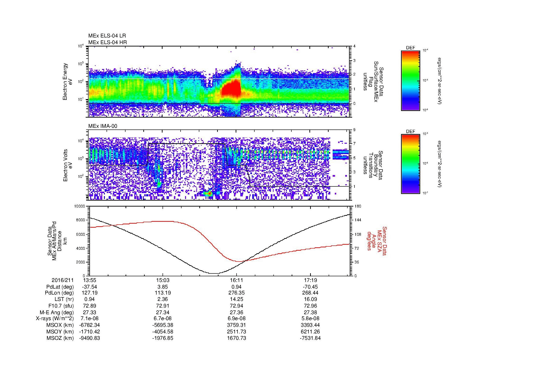Click the PdLon value 276.35
Viewport: 555px width, 392px height.
click(x=236, y=293)
